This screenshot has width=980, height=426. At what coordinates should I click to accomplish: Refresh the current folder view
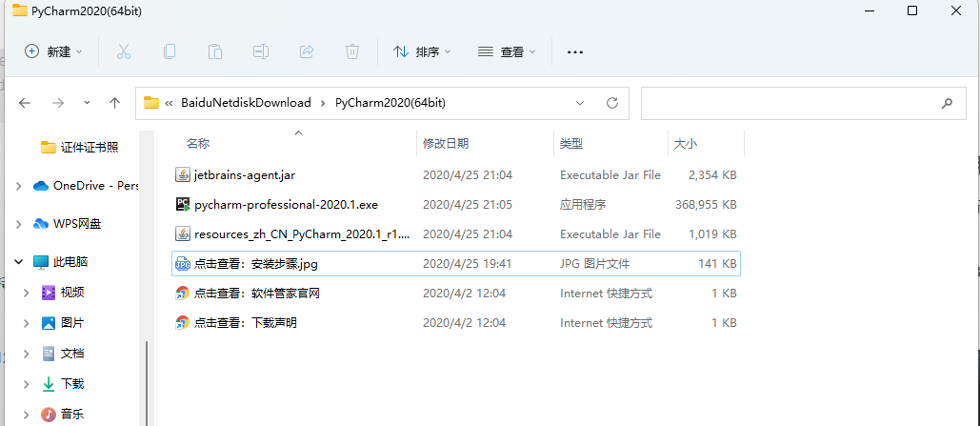pos(612,103)
